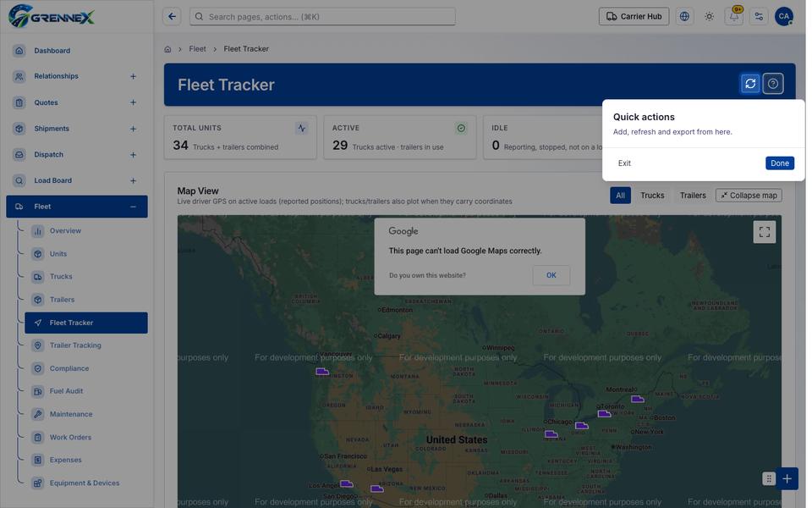Screen dimensions: 812x508
Task: Expand the Load Board menu
Action: click(x=134, y=182)
